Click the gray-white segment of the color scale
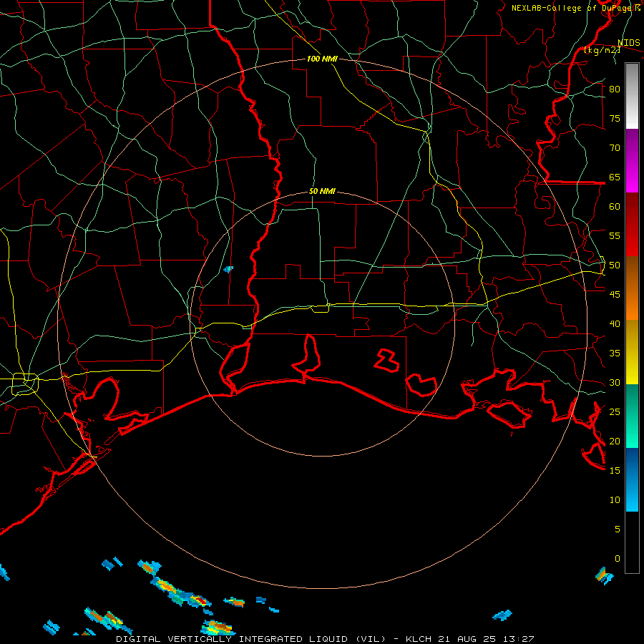Viewport: 644px width, 644px height. (632, 96)
